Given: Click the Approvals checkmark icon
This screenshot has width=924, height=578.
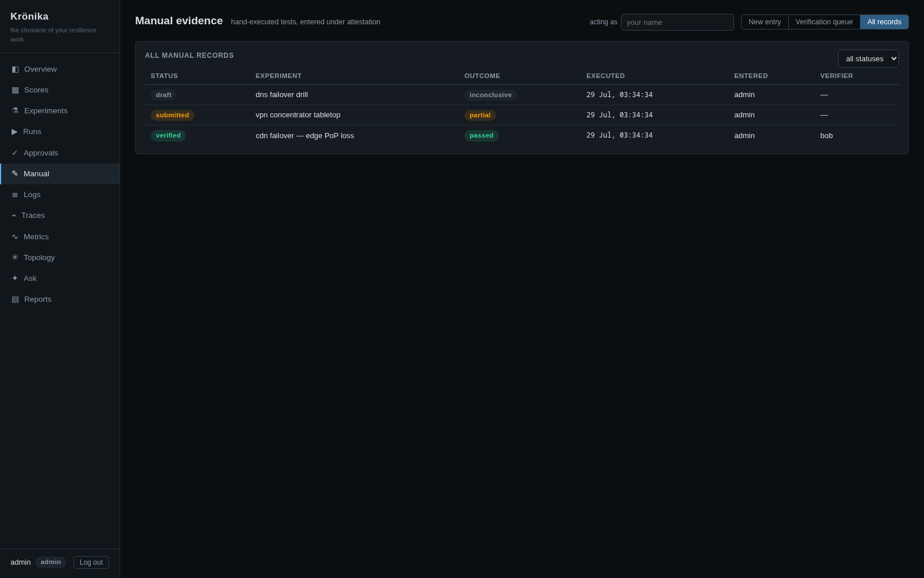Looking at the screenshot, I should (15, 153).
